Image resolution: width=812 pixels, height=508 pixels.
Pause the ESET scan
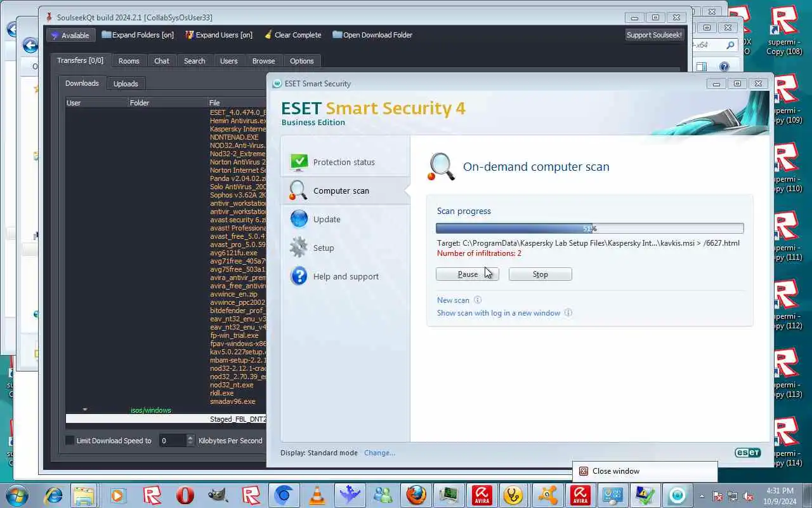tap(468, 274)
